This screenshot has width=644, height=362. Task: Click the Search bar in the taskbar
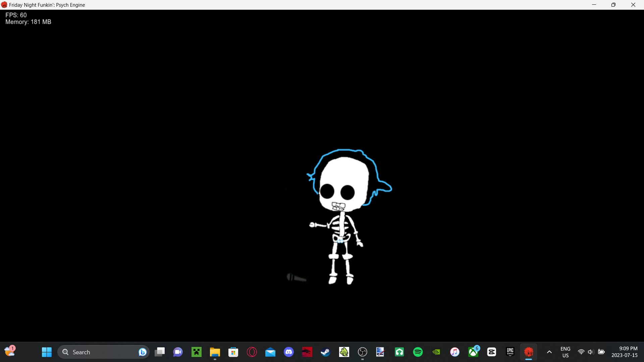tap(101, 352)
